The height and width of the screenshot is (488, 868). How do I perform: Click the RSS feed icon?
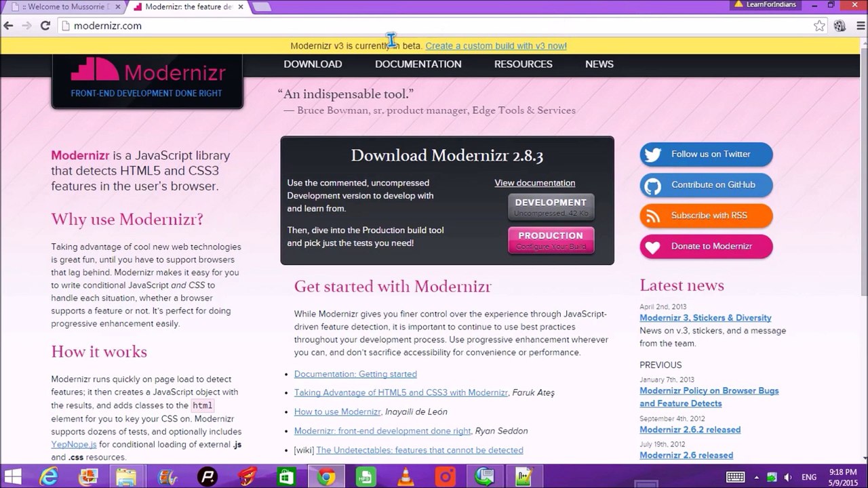(x=652, y=216)
